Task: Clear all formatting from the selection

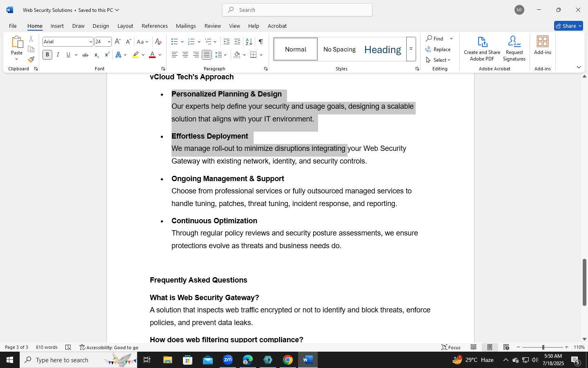Action: (158, 42)
